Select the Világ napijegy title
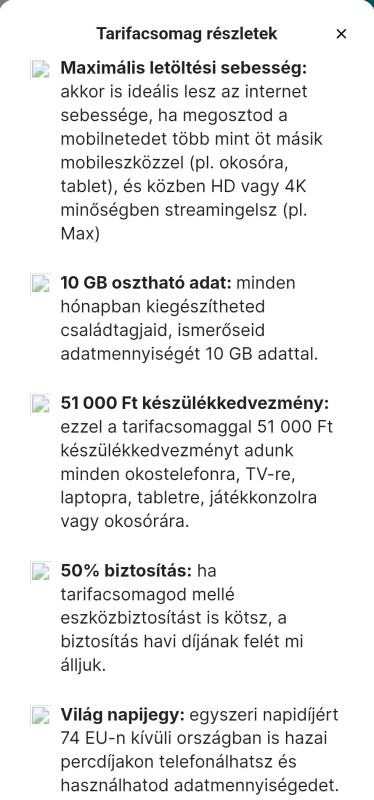374x800 pixels. pos(122,714)
